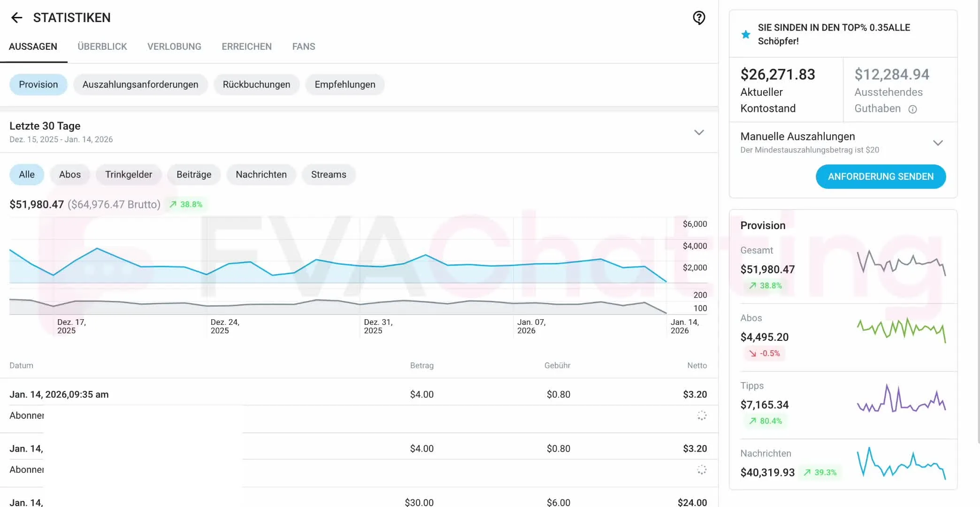Click loading spinner icon in second transaction row
Viewport: 980px width, 507px height.
pyautogui.click(x=701, y=469)
